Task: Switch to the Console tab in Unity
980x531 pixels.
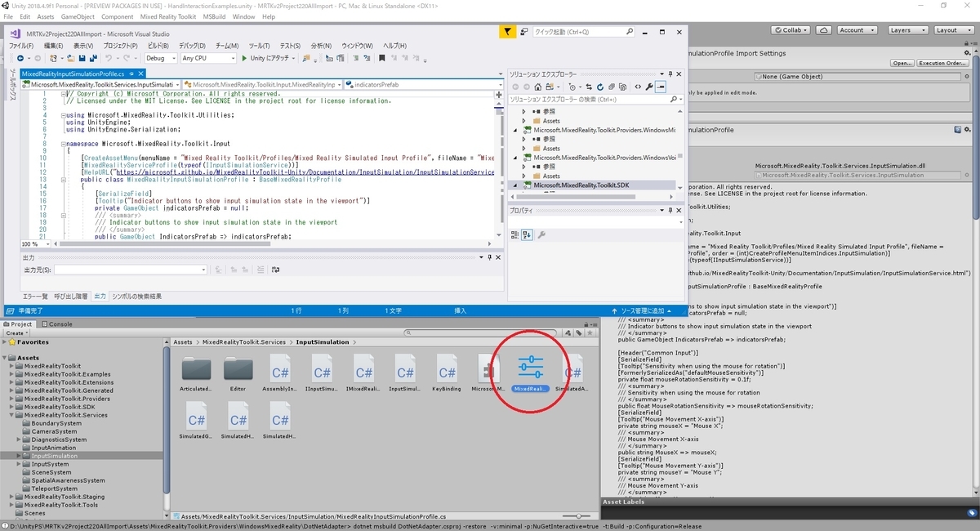Action: 56,324
